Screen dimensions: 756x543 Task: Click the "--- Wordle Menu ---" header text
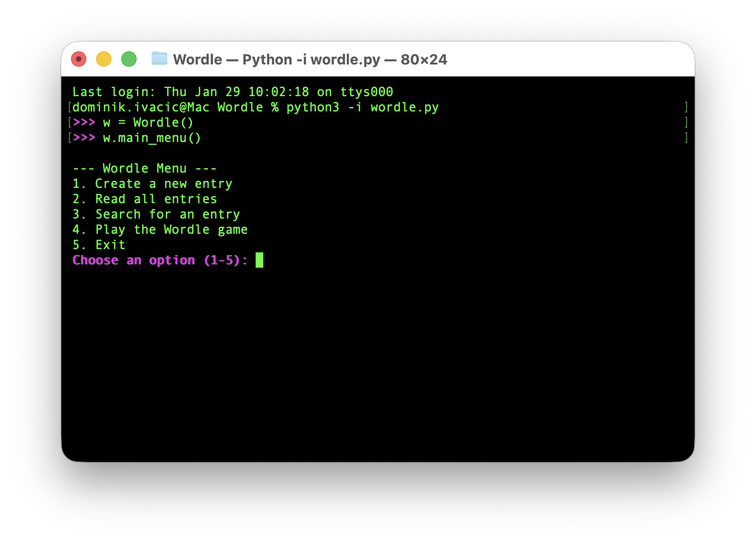tap(145, 168)
